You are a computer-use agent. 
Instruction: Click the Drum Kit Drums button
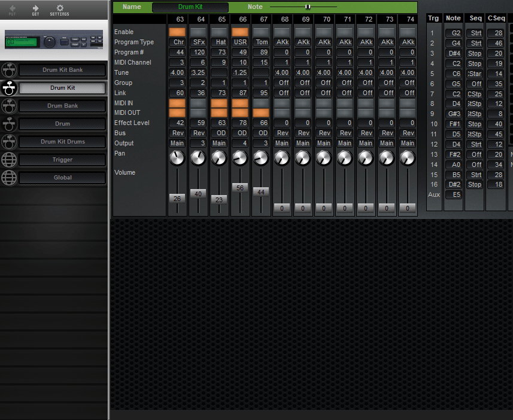[x=62, y=142]
